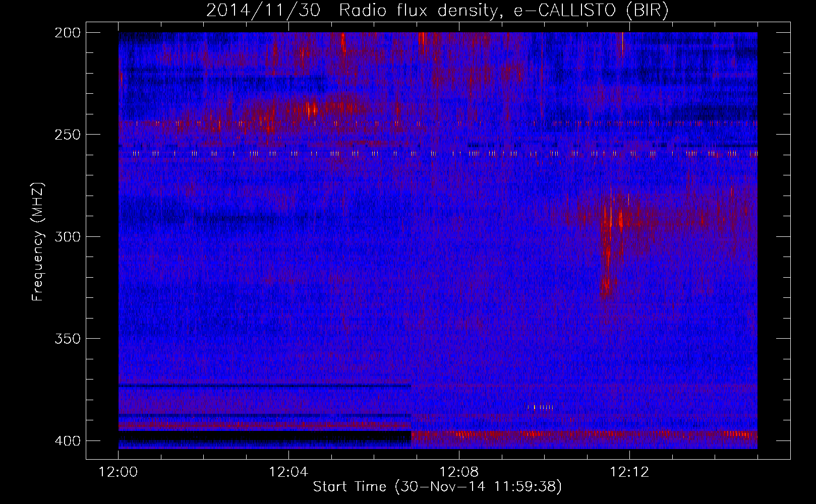
Task: Click the "Frequency (MHZ)" axis label
Action: coord(38,241)
